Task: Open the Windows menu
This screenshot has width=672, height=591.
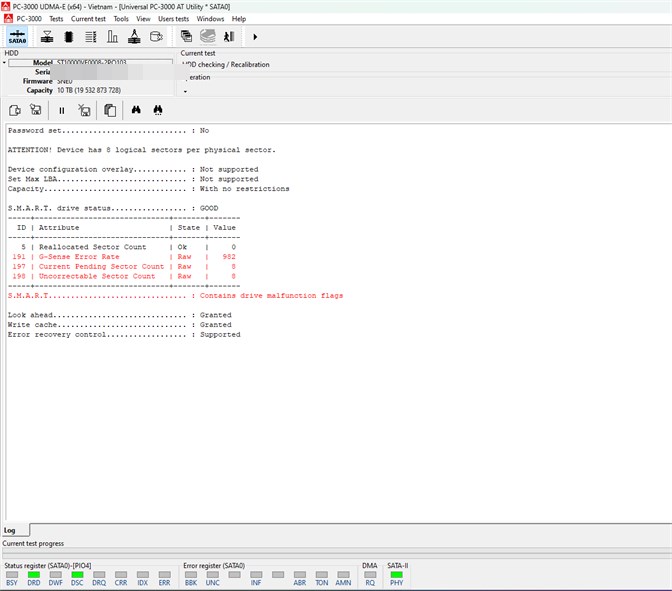Action: (210, 19)
